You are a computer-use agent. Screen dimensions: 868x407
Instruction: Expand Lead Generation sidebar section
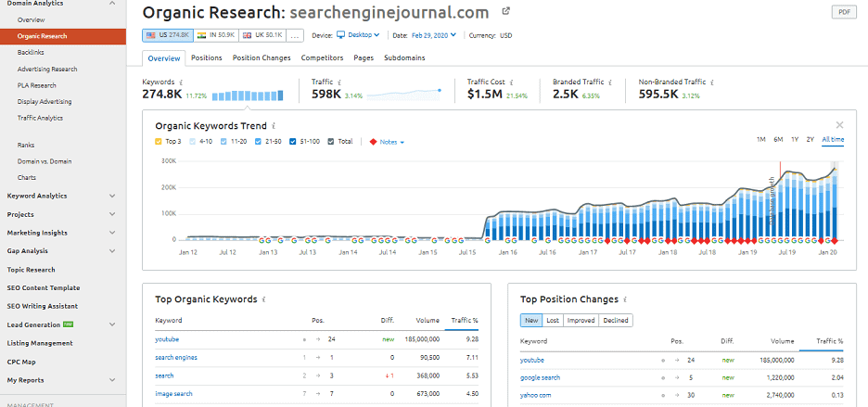pyautogui.click(x=112, y=324)
